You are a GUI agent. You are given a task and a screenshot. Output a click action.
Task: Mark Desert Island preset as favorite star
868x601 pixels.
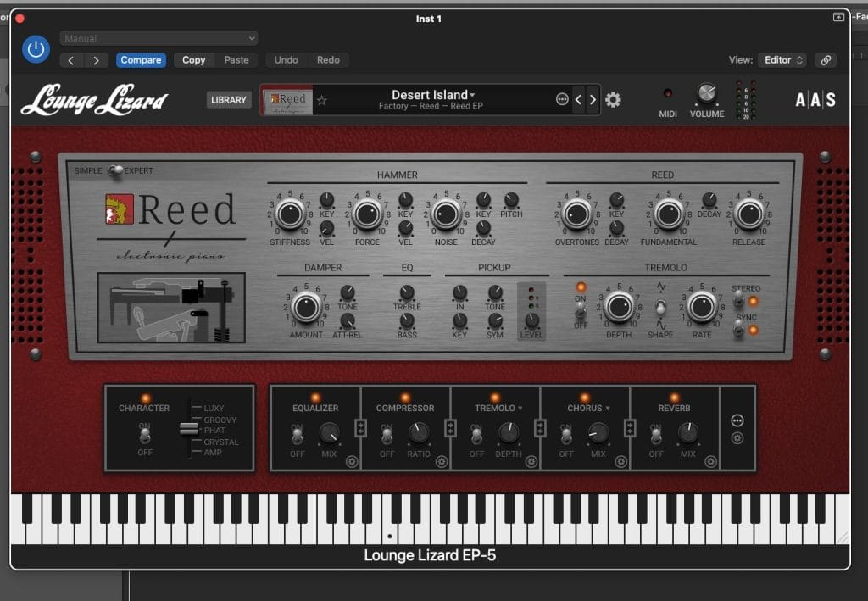pos(322,100)
